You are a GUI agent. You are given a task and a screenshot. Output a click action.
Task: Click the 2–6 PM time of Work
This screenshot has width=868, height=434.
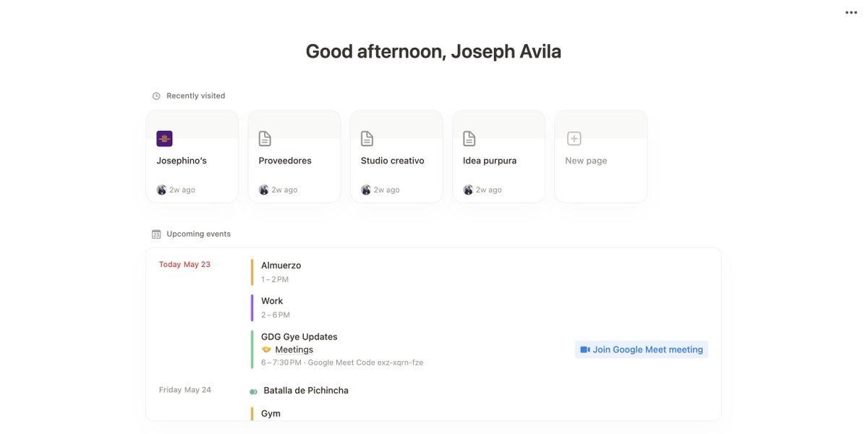pyautogui.click(x=276, y=315)
